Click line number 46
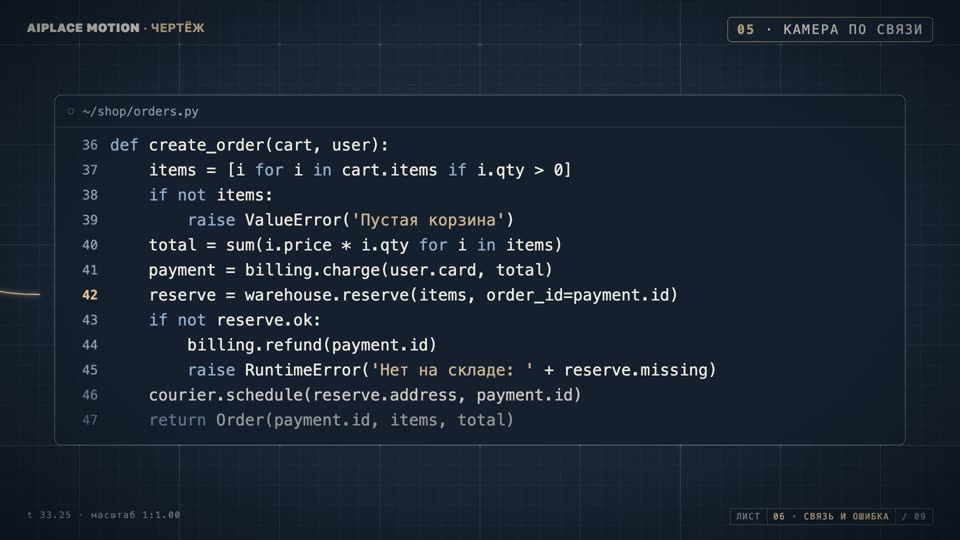Image resolution: width=960 pixels, height=540 pixels. [x=90, y=395]
